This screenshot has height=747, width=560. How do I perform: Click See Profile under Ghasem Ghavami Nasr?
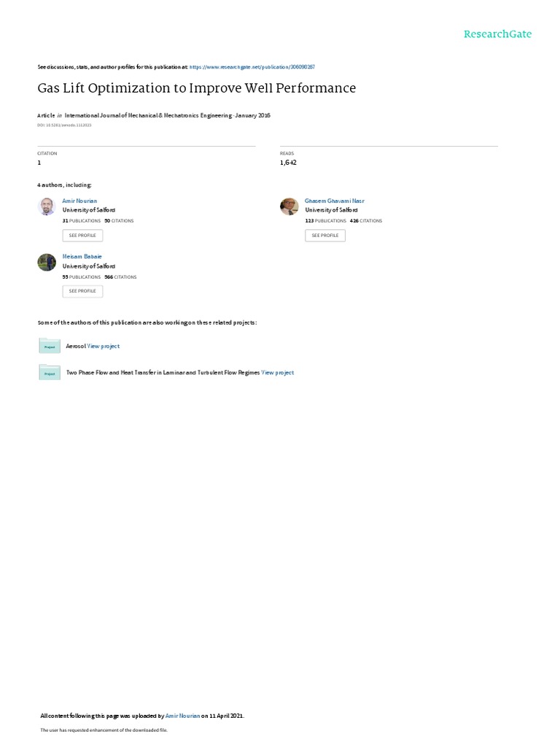click(325, 236)
